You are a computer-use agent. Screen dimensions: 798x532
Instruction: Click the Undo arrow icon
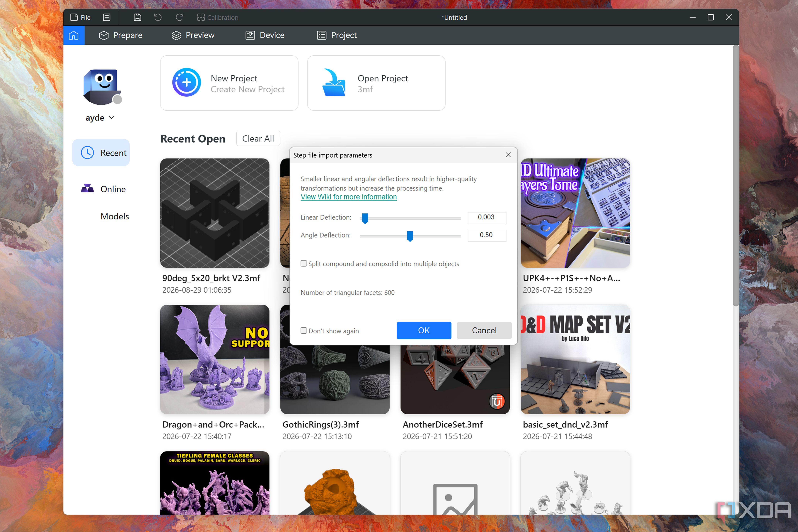(158, 17)
